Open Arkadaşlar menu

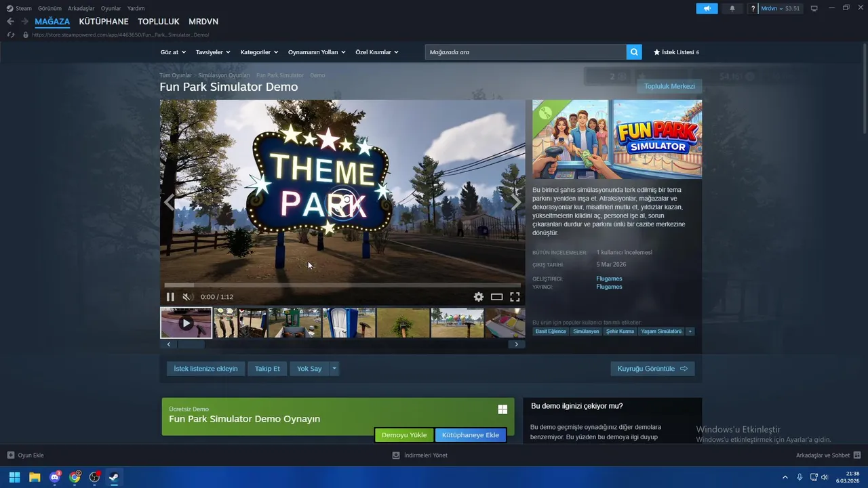click(x=81, y=9)
